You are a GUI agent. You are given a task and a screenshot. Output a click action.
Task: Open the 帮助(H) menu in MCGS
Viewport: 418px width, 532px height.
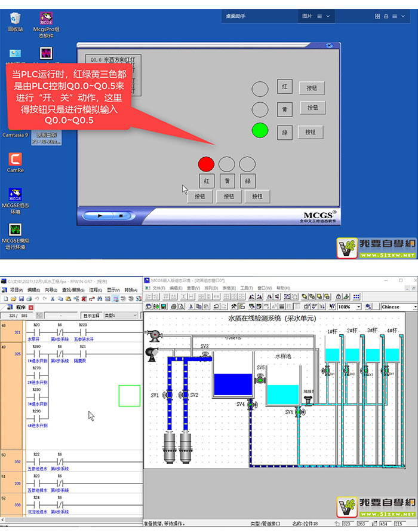point(283,288)
